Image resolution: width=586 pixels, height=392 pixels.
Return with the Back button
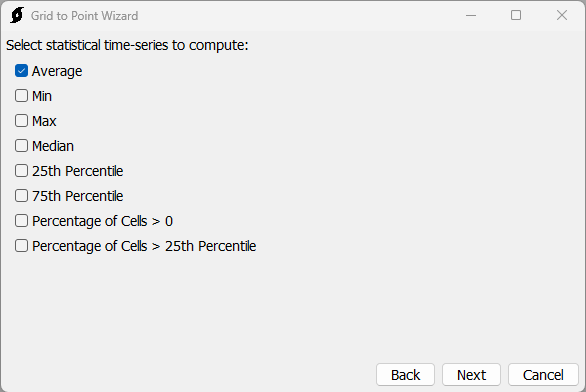click(x=405, y=374)
